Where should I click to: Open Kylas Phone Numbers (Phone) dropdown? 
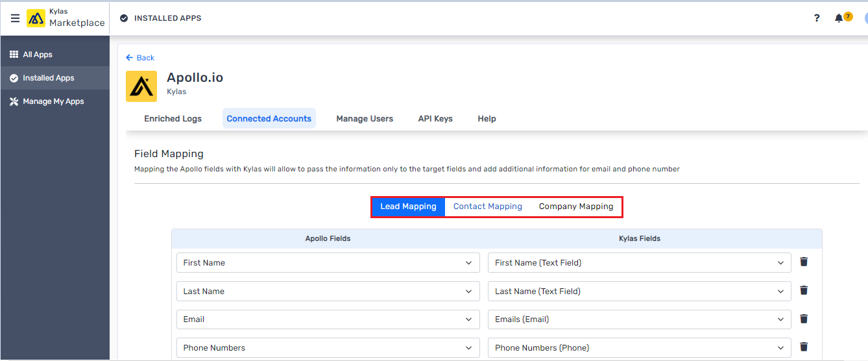point(640,348)
